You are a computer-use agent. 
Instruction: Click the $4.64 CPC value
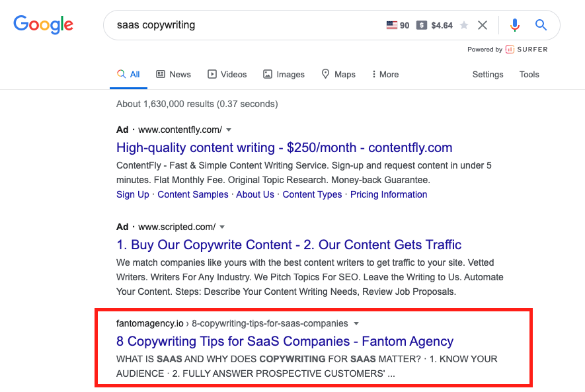442,25
